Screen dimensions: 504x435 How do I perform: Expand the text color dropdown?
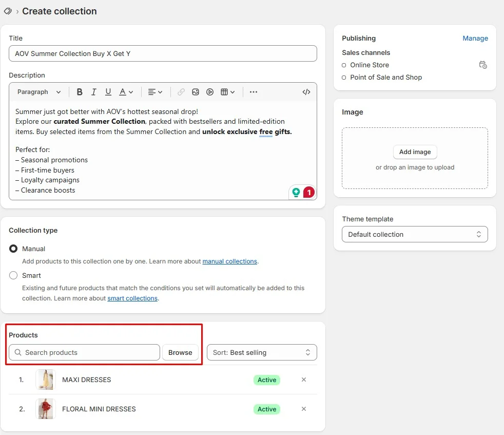click(x=126, y=92)
